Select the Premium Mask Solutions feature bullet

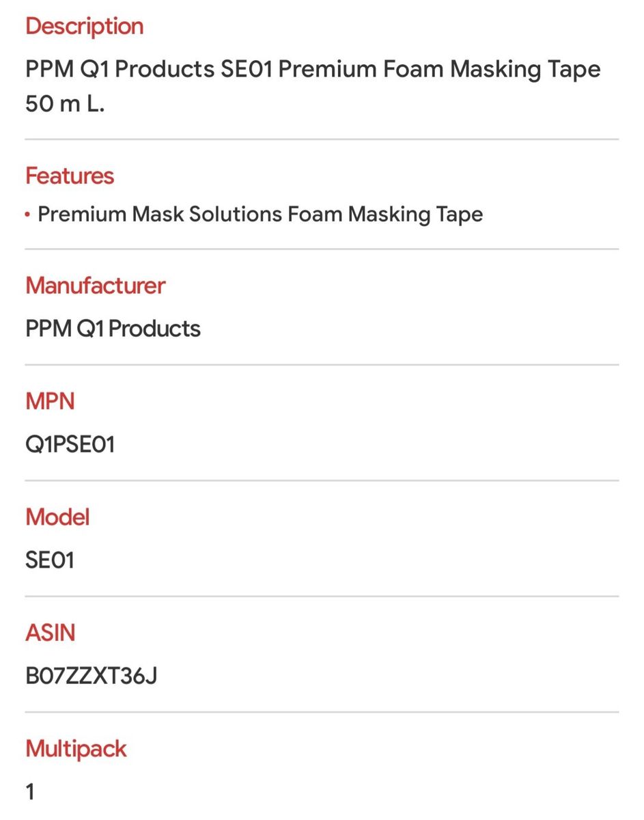coord(260,214)
